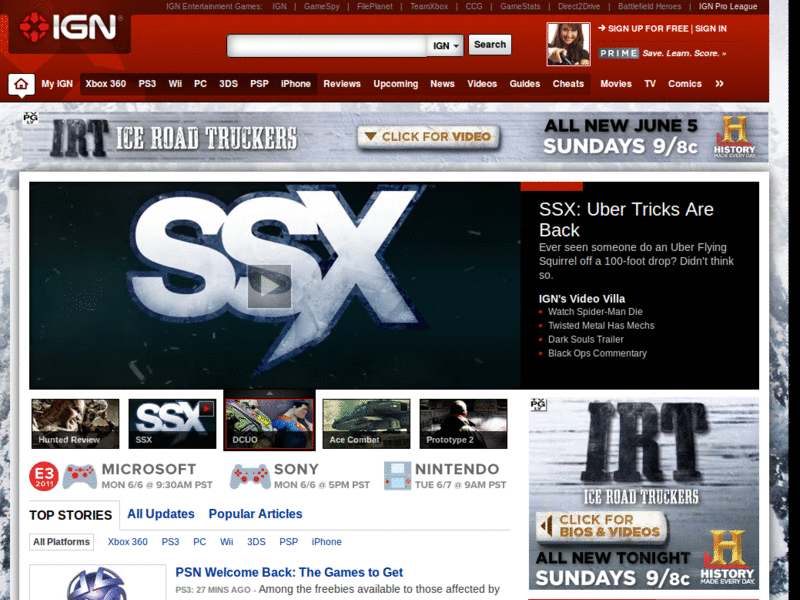
Task: Open Movies nav link
Action: pyautogui.click(x=616, y=84)
